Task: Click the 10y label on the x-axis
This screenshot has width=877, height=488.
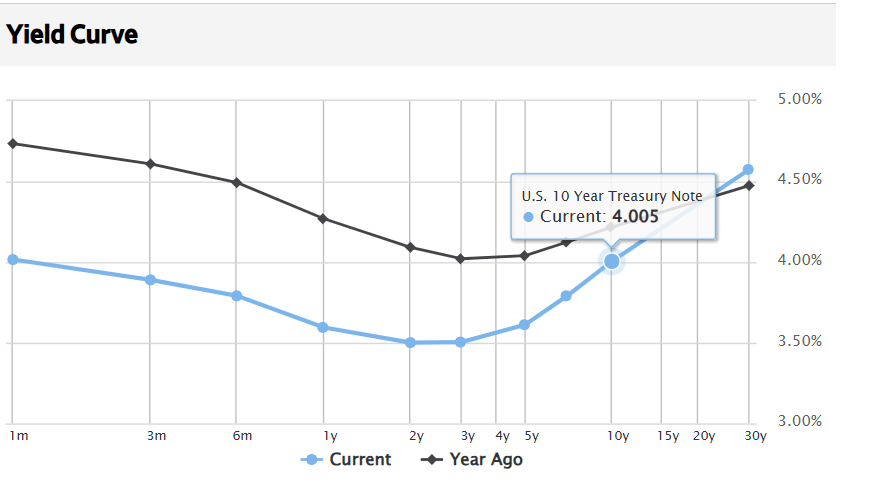Action: (x=618, y=436)
